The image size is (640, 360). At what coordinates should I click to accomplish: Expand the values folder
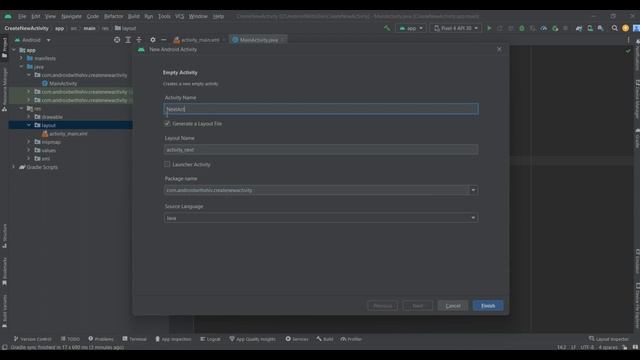click(x=29, y=150)
